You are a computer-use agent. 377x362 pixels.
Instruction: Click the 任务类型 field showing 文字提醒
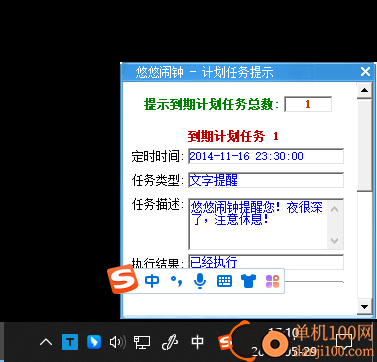tap(266, 180)
